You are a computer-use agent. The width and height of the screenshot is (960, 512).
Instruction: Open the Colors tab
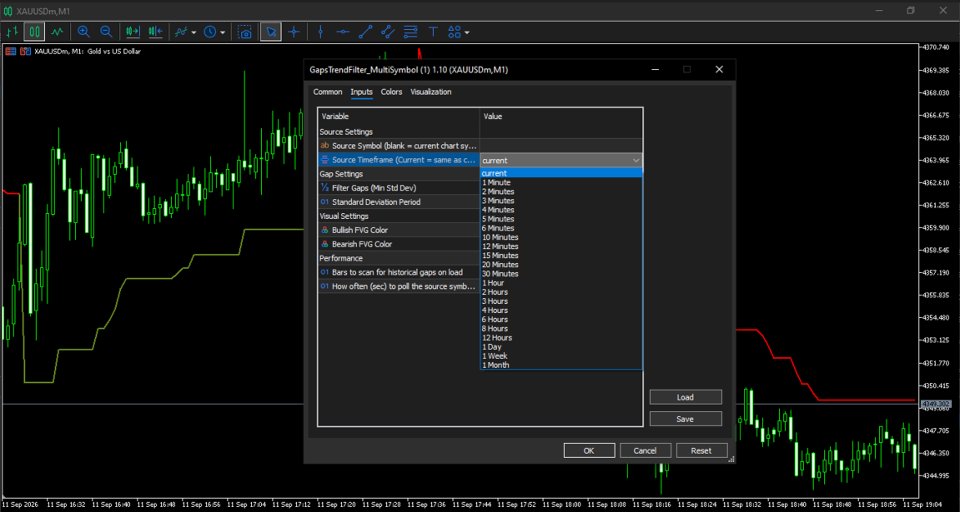pyautogui.click(x=391, y=92)
